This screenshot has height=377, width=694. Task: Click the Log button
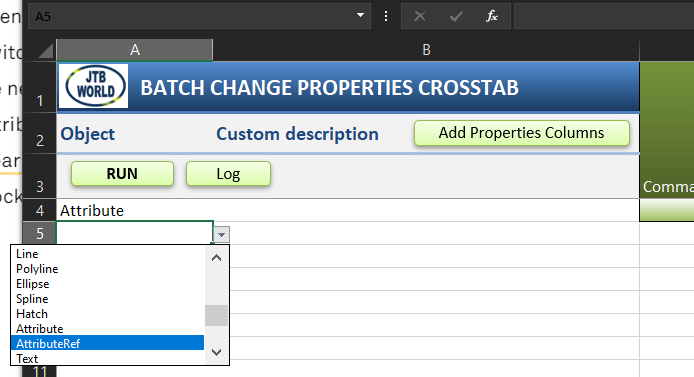pos(228,173)
